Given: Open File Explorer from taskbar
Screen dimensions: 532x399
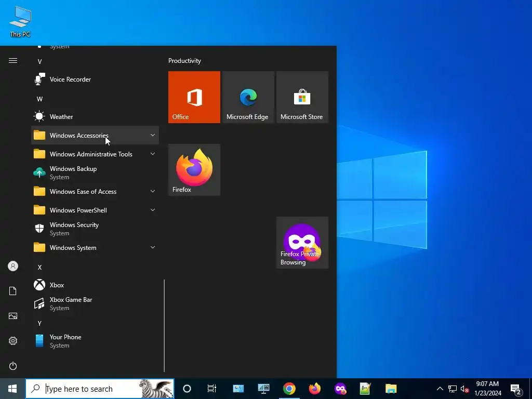Looking at the screenshot, I should 391,389.
